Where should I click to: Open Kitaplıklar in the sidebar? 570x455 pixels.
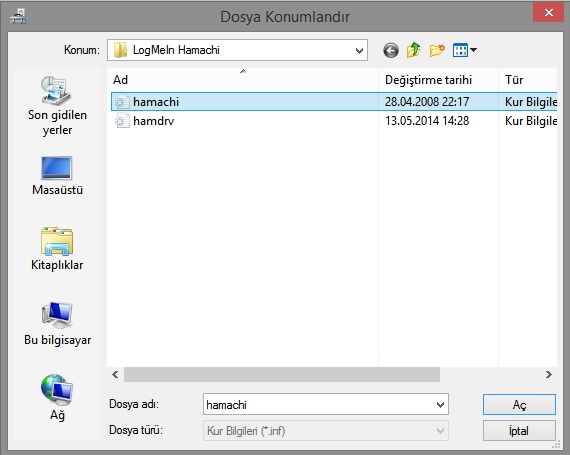tap(57, 249)
